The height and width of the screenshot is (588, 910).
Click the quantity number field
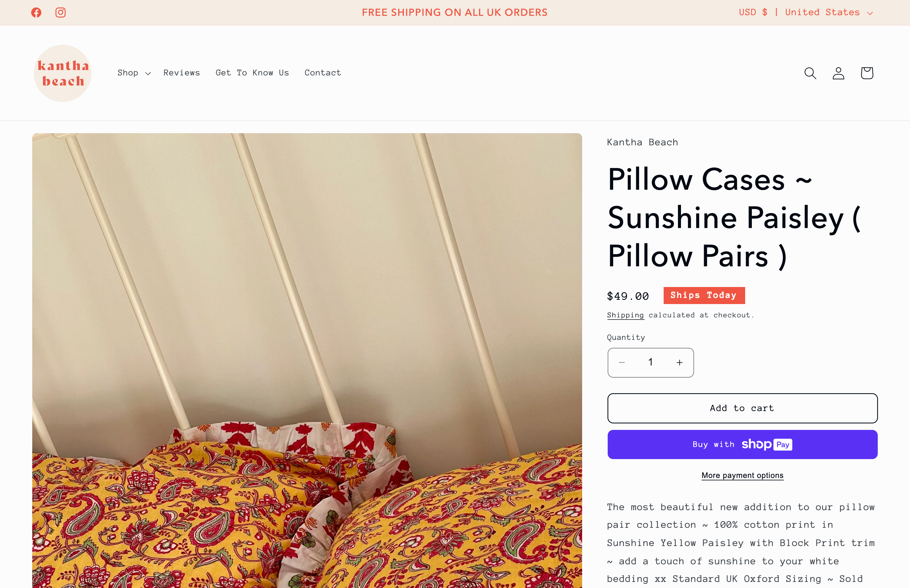coord(650,362)
